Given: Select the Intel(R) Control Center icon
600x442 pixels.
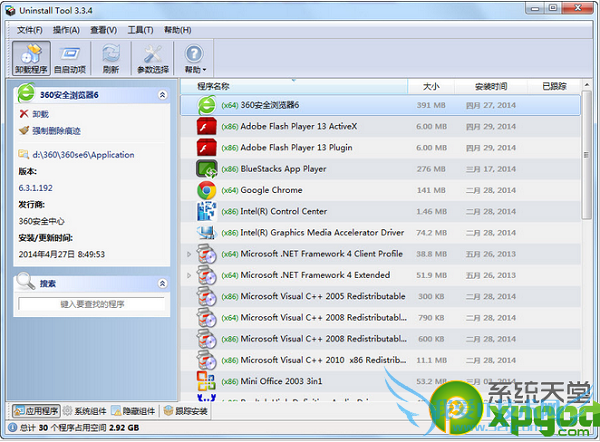Looking at the screenshot, I should click(x=207, y=212).
